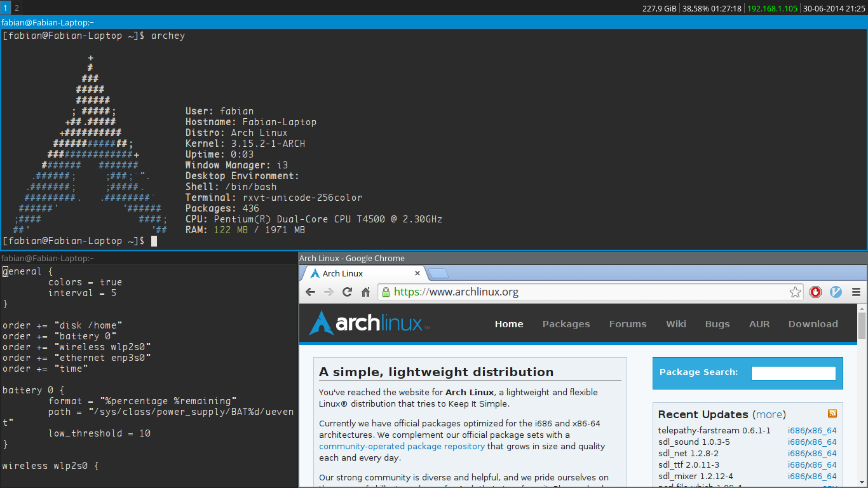Open the Home nav item
Viewport: 868px width, 488px height.
point(509,324)
